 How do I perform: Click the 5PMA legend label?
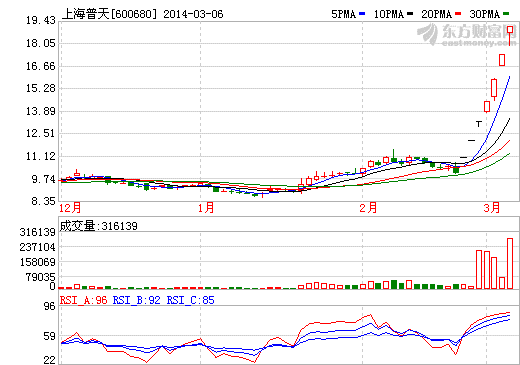point(343,14)
